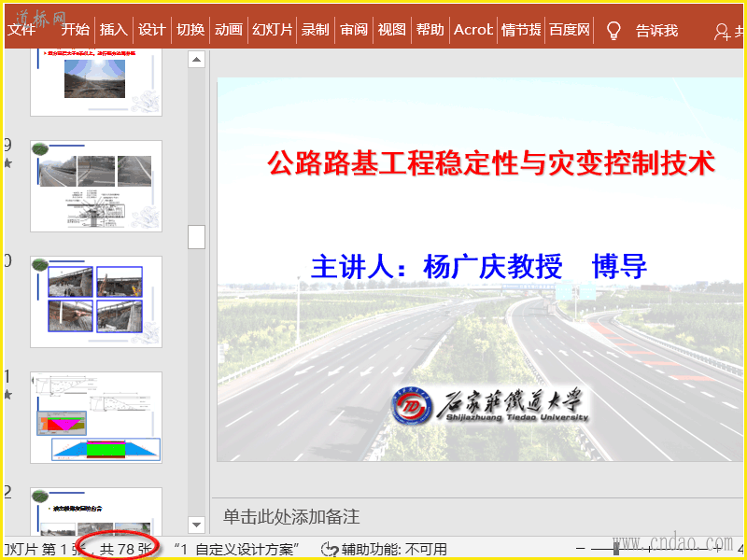Open the Acrobat ribbon tab
The width and height of the screenshot is (747, 560).
tap(473, 30)
